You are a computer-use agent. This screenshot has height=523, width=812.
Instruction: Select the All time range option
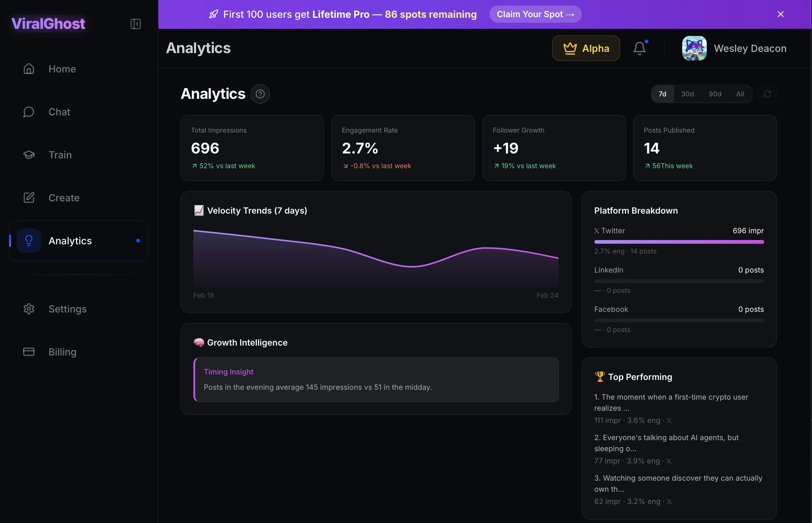coord(740,94)
